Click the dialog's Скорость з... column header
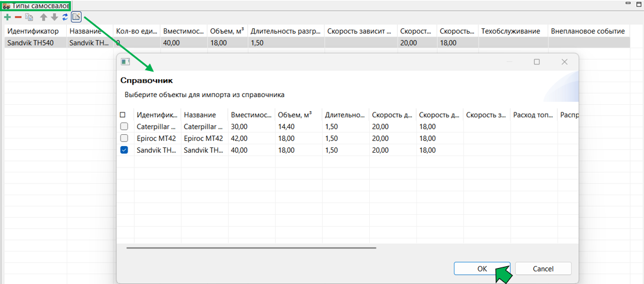Screen dimensions: 644x284 (487, 115)
